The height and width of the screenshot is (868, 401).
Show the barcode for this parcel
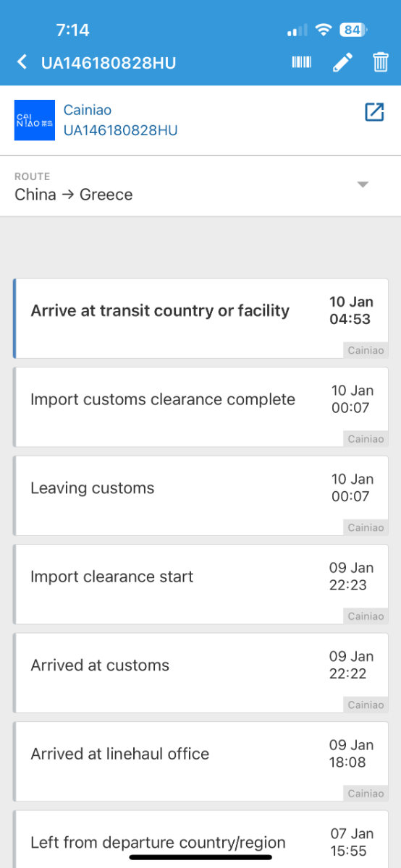click(x=302, y=62)
